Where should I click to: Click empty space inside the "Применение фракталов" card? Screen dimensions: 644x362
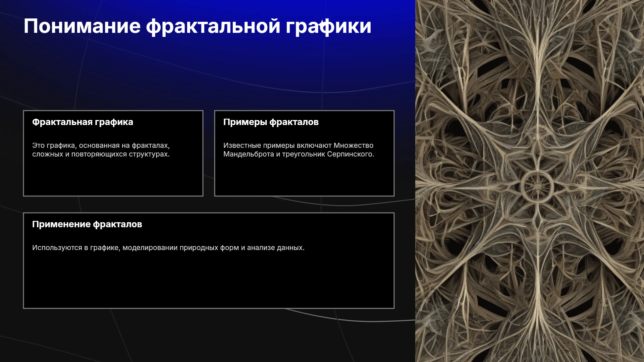(209, 282)
